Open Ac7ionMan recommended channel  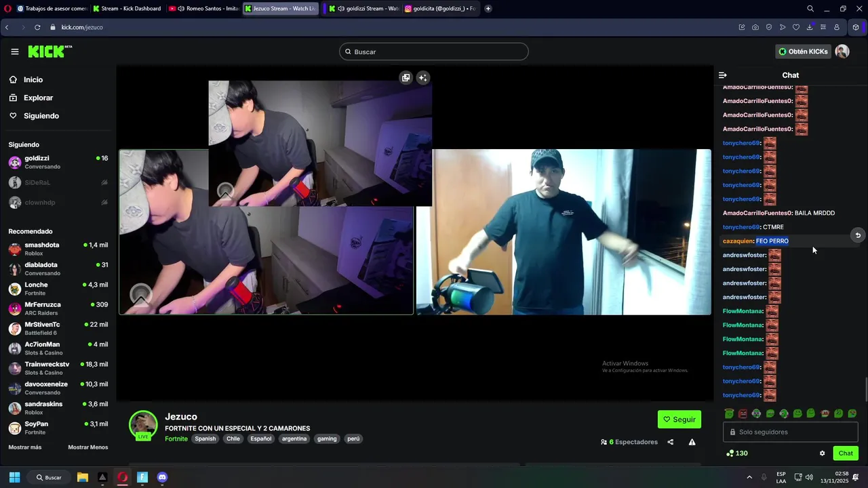(x=58, y=348)
